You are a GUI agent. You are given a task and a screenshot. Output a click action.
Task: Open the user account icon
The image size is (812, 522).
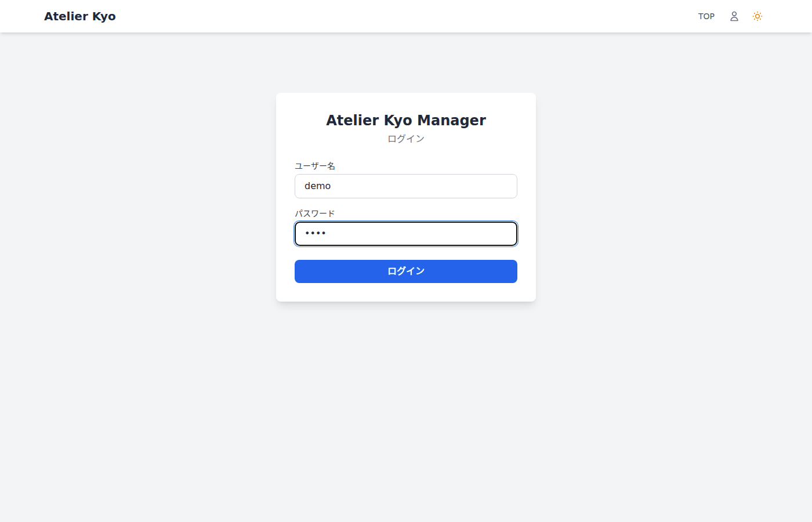(734, 16)
